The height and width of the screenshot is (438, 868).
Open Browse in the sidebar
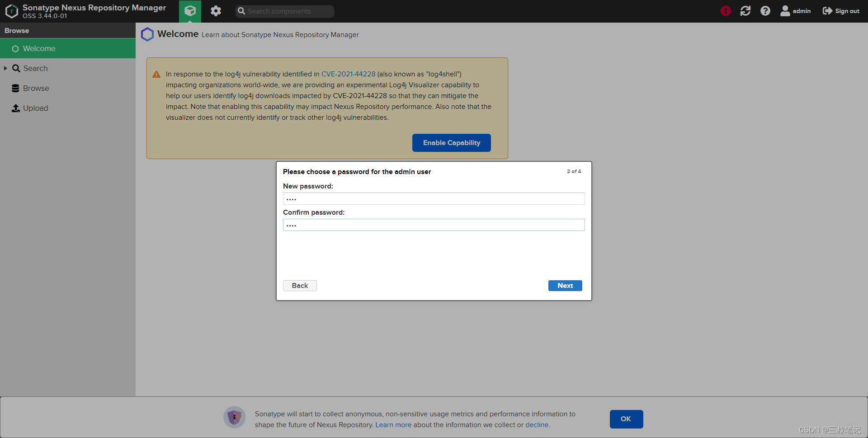(36, 88)
